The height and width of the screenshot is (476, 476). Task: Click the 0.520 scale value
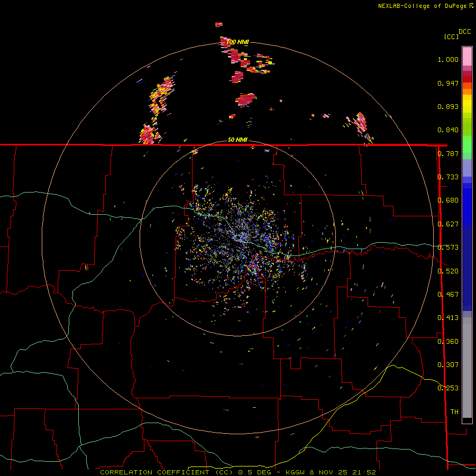click(x=448, y=271)
